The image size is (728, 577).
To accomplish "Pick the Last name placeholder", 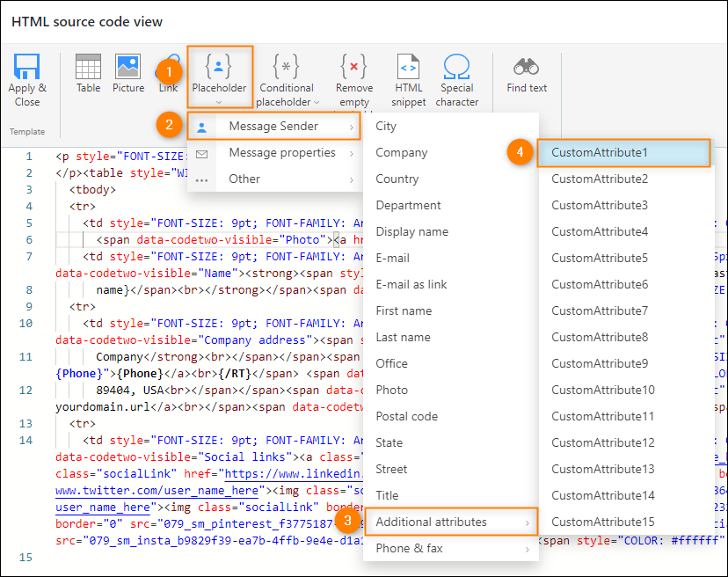I will coord(451,337).
